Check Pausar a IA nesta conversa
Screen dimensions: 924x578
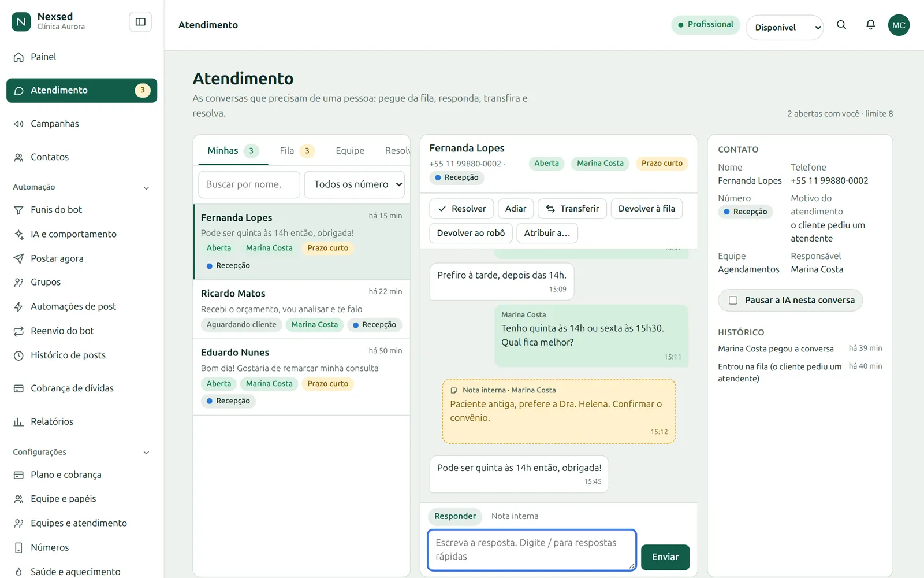click(733, 300)
